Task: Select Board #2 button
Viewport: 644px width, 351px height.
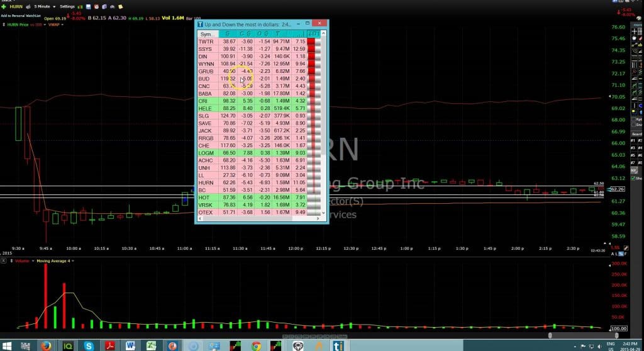Action: pyautogui.click(x=640, y=140)
